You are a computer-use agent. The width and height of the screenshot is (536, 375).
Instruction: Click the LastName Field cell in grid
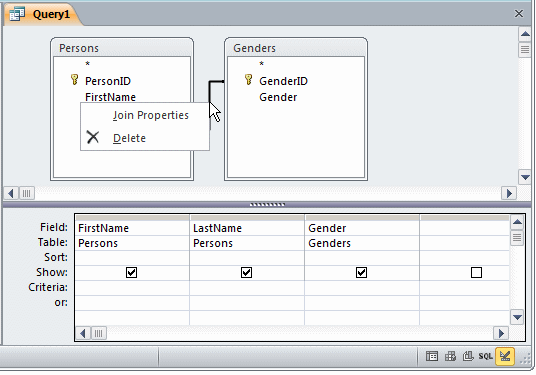tap(247, 228)
